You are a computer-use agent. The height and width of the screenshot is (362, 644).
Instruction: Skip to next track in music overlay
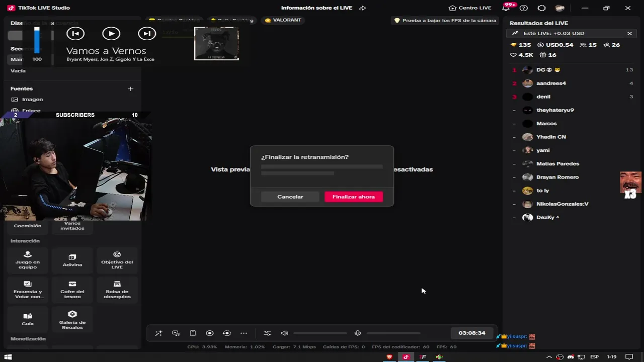[x=147, y=34]
